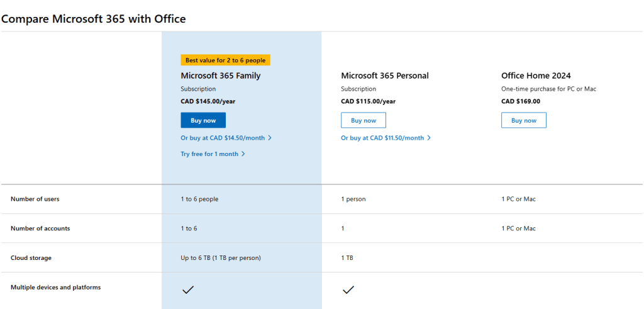Select the '1 person' cell
The width and height of the screenshot is (644, 309).
(x=353, y=199)
